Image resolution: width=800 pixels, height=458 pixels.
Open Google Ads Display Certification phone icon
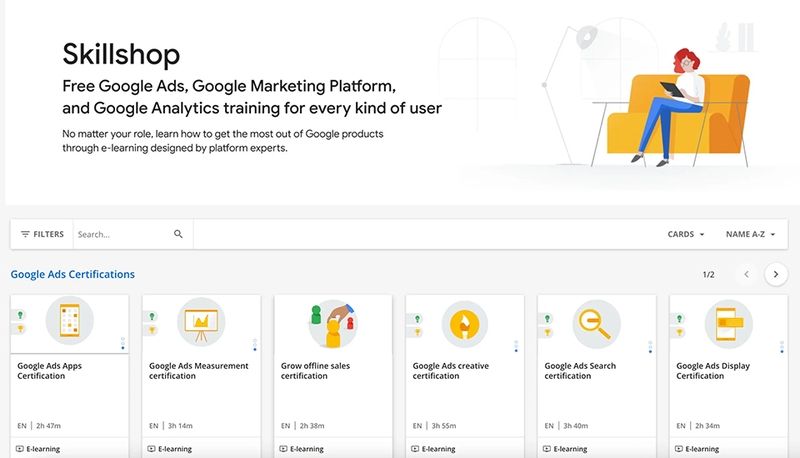tap(729, 324)
